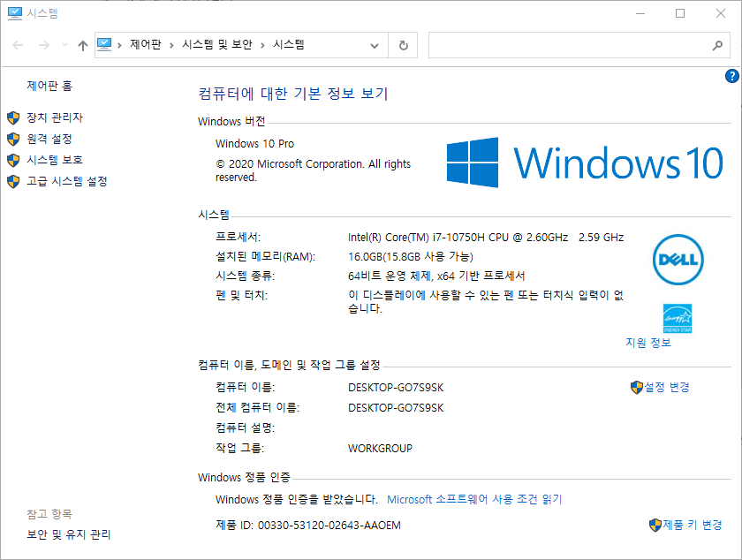Click the System window title icon
Screen dimensions: 742x560
(x=15, y=13)
